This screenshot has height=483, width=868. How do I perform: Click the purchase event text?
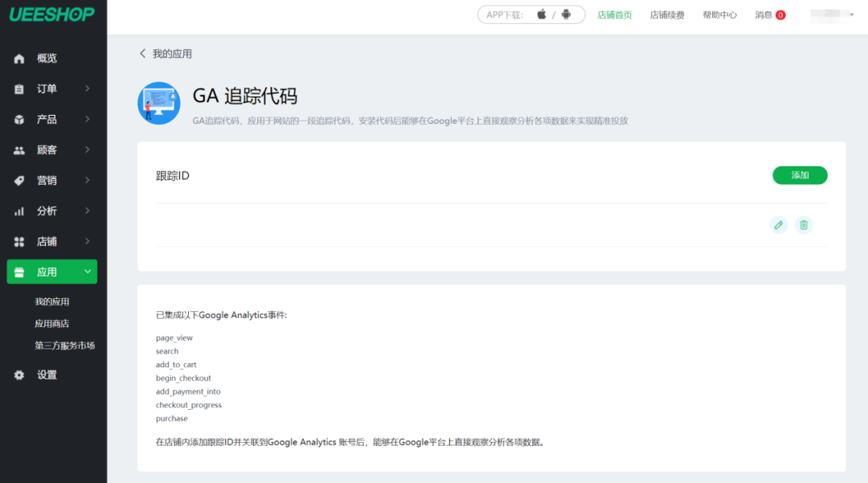[x=172, y=419]
